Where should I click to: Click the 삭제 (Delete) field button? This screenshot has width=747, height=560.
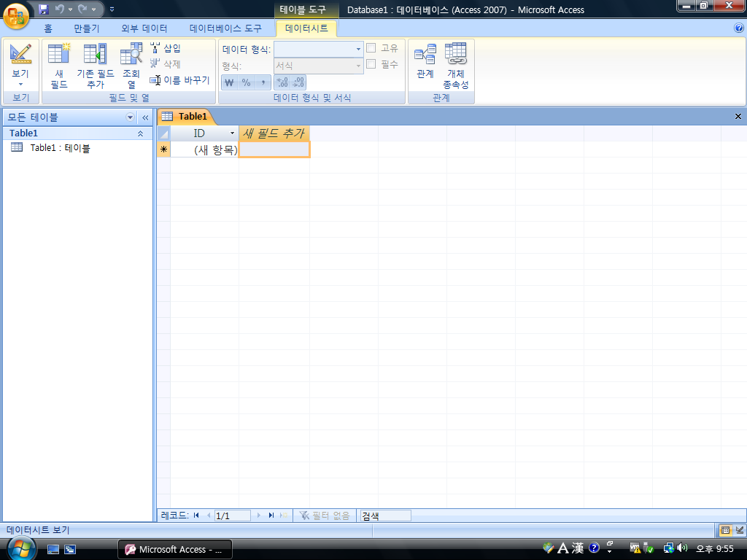tap(166, 64)
